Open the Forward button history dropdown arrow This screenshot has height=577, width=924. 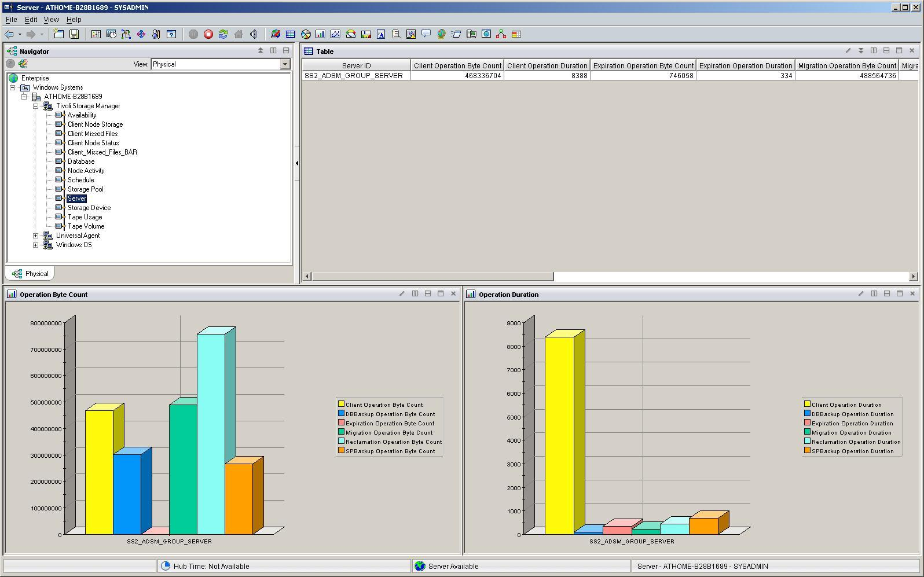coord(42,35)
